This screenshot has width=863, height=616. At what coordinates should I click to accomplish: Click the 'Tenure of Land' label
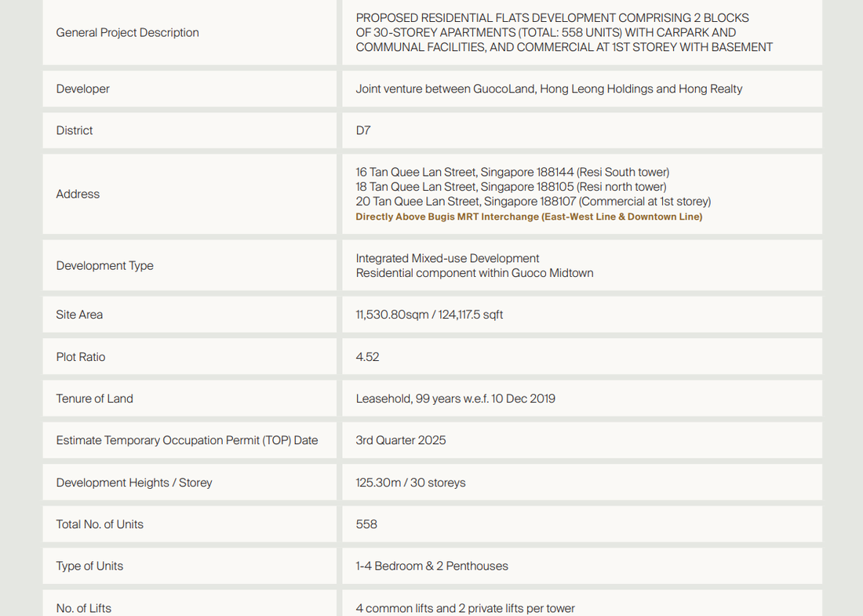pos(95,399)
